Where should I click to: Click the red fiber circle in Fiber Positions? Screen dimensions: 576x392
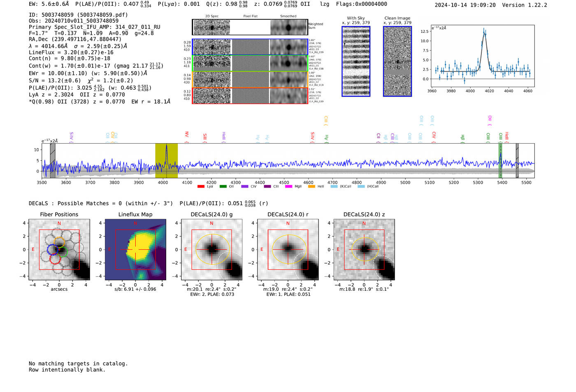click(55, 259)
